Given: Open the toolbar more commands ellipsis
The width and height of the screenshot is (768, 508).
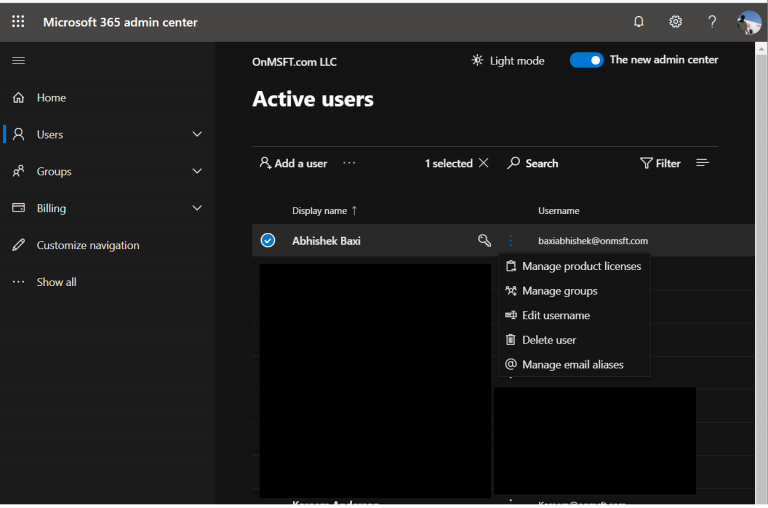Looking at the screenshot, I should point(349,163).
